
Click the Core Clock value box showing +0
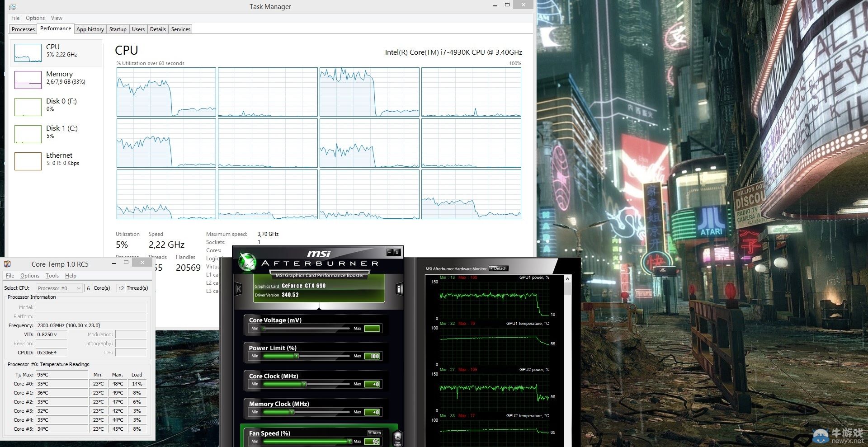tap(372, 384)
